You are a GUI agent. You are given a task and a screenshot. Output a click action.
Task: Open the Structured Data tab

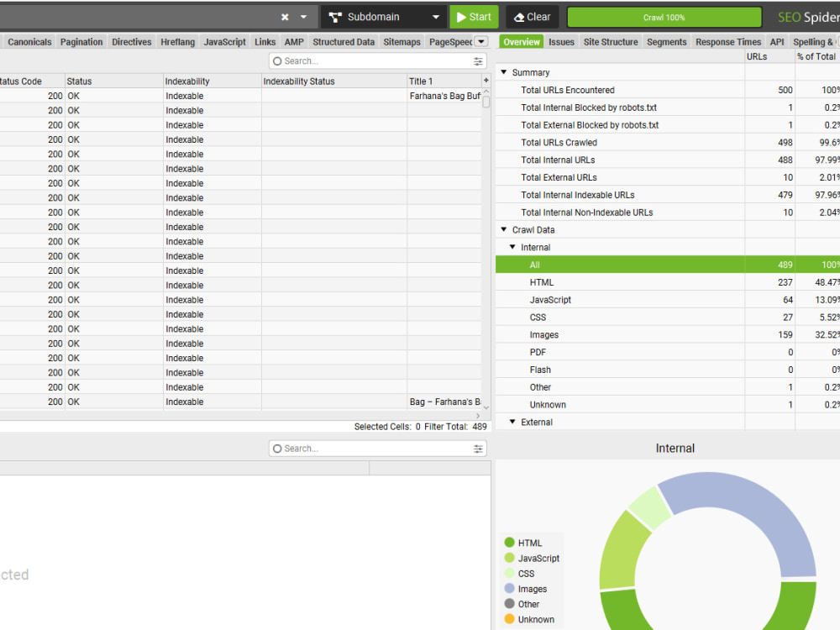click(344, 42)
